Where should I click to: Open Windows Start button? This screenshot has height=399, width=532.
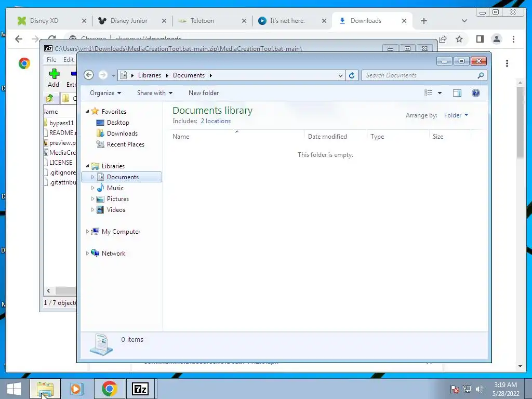[x=14, y=389]
